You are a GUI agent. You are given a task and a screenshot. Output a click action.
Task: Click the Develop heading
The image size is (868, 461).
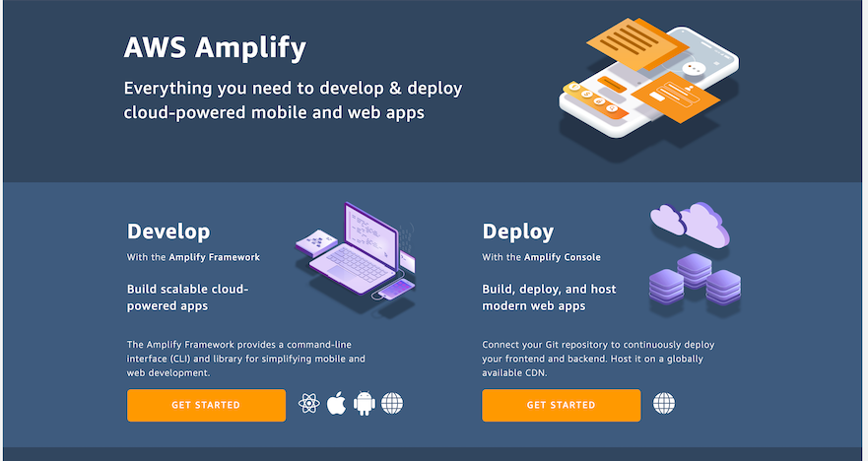coord(168,231)
